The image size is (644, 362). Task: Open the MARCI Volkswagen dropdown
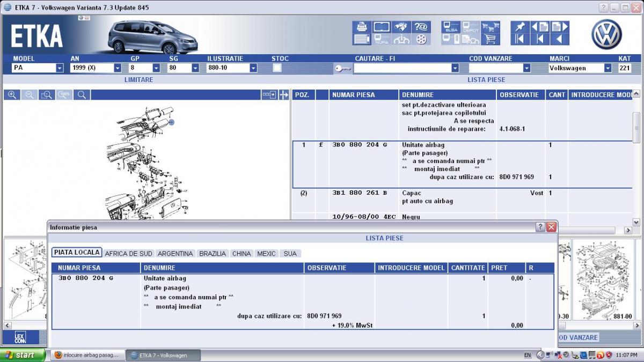(608, 68)
